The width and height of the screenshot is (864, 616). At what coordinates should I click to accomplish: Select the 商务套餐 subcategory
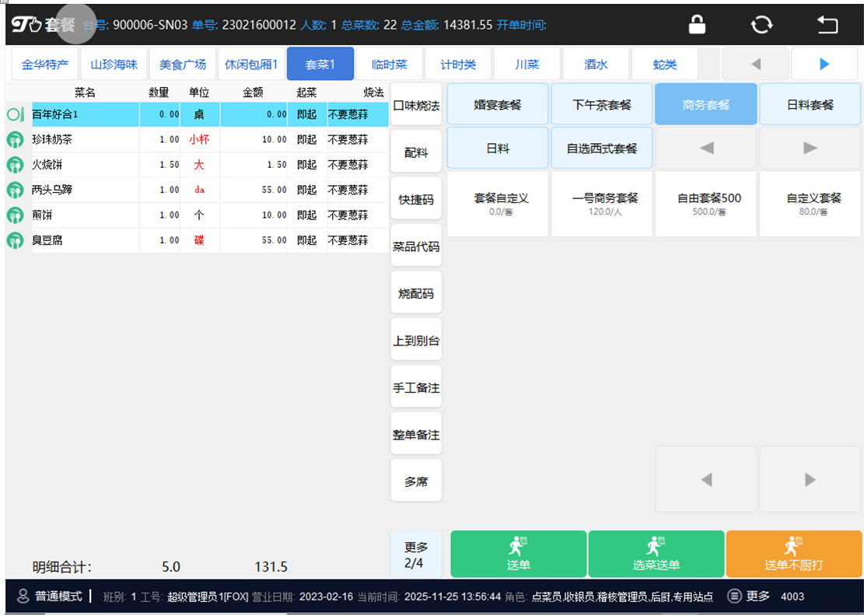(x=705, y=105)
